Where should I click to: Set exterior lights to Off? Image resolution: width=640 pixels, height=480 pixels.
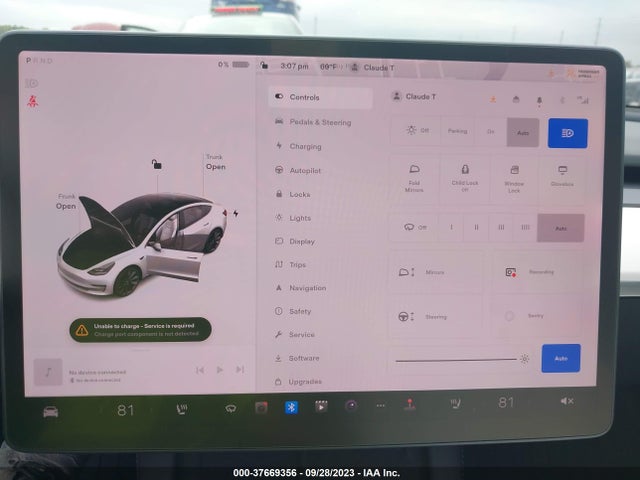coord(417,131)
